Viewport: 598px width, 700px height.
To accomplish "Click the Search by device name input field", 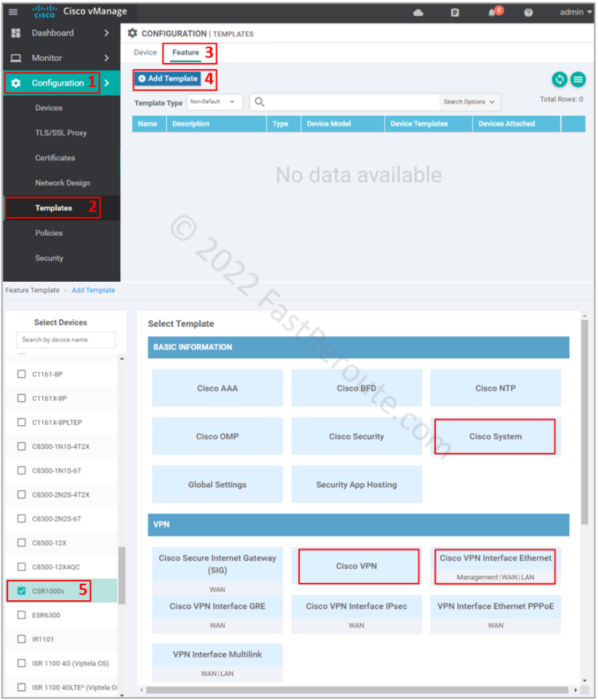I will click(x=66, y=340).
